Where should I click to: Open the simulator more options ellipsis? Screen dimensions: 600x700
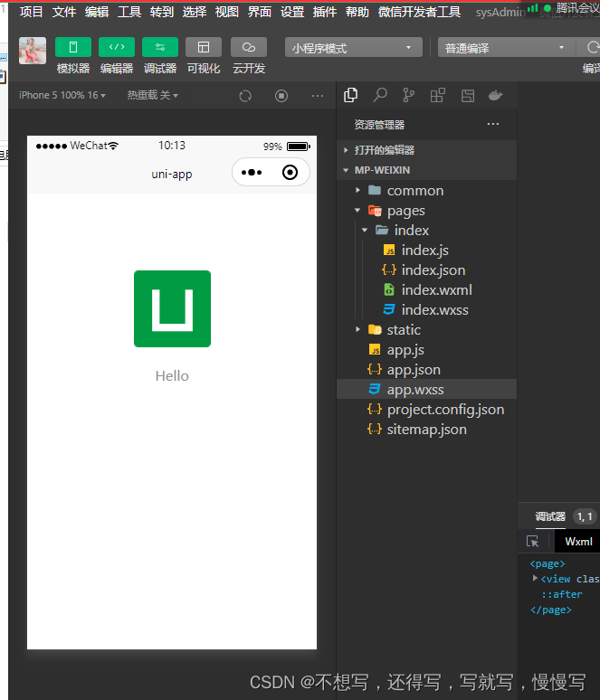pos(318,96)
